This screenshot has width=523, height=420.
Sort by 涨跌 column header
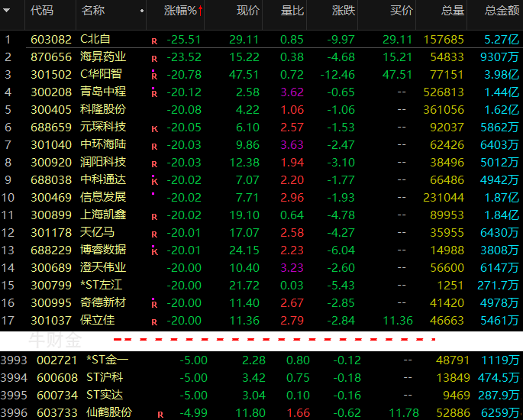[344, 11]
